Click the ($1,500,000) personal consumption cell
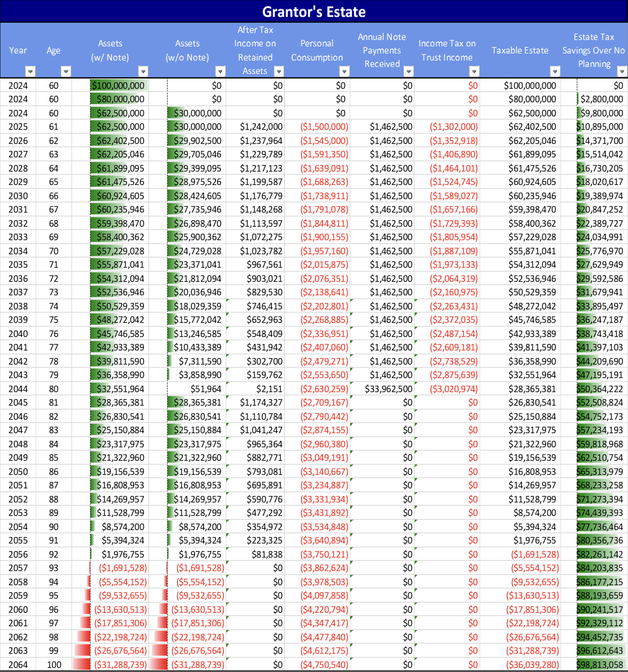The height and width of the screenshot is (672, 628). pyautogui.click(x=317, y=127)
